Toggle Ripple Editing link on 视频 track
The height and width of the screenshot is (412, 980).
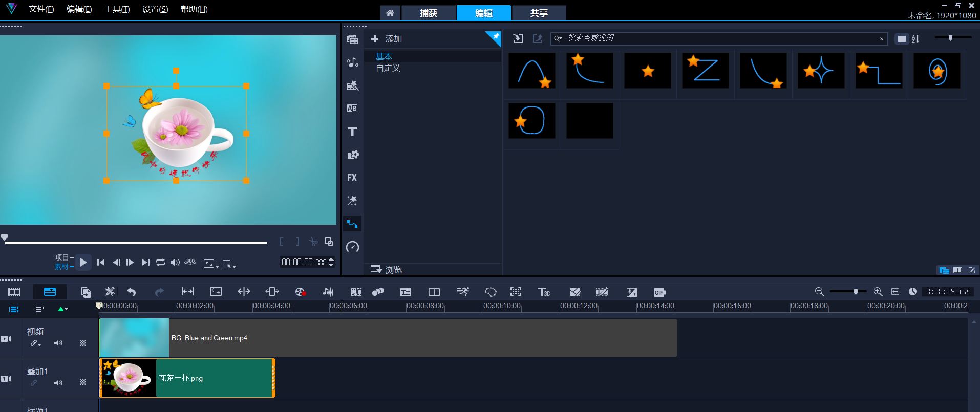tap(35, 343)
